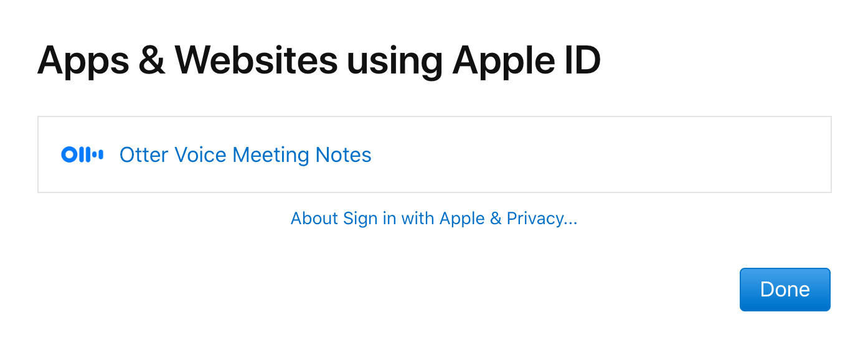868x350 pixels.
Task: Select the Otter app list row
Action: point(434,154)
